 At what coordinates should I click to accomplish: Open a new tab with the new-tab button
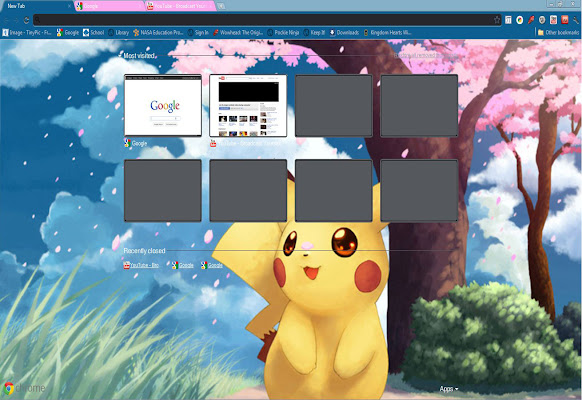pos(221,6)
